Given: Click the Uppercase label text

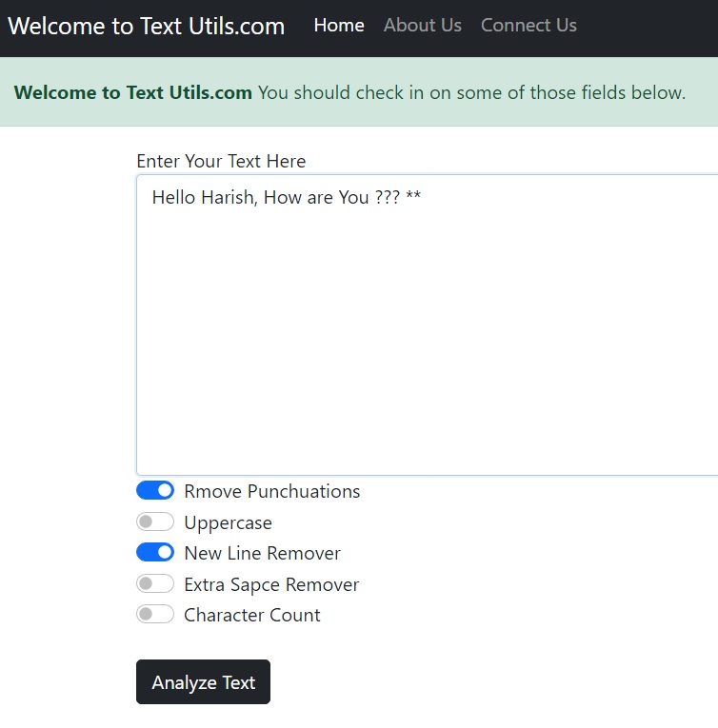Looking at the screenshot, I should pyautogui.click(x=228, y=523).
